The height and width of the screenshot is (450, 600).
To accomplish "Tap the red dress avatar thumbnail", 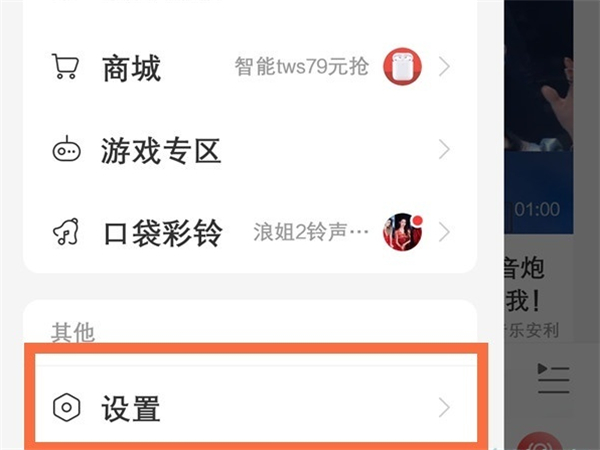I will tap(402, 232).
